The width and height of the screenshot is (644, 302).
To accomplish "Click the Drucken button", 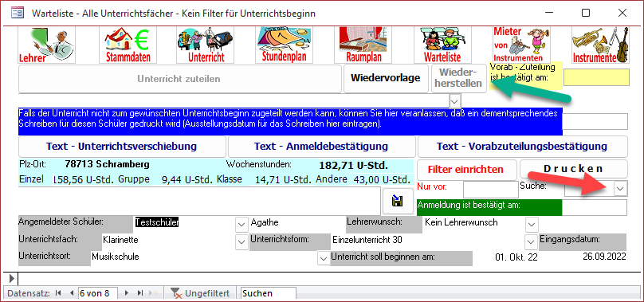I will tap(573, 169).
